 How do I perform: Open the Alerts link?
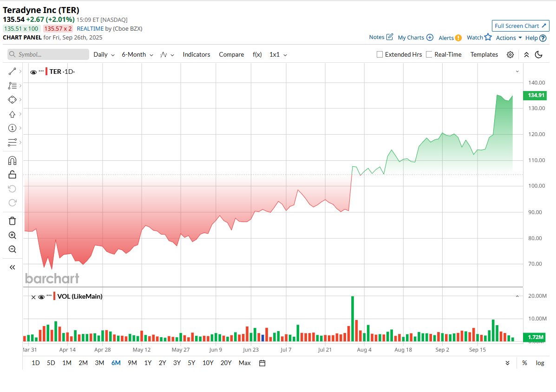450,38
